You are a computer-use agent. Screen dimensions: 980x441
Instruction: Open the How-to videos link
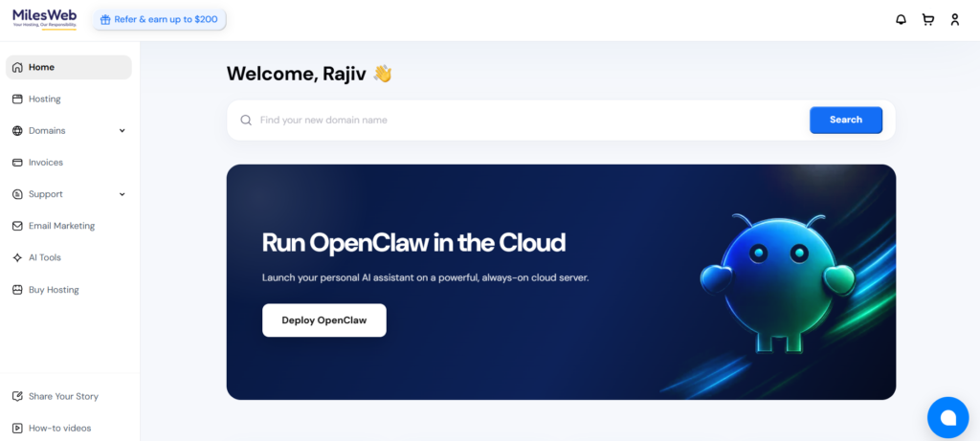pyautogui.click(x=60, y=428)
